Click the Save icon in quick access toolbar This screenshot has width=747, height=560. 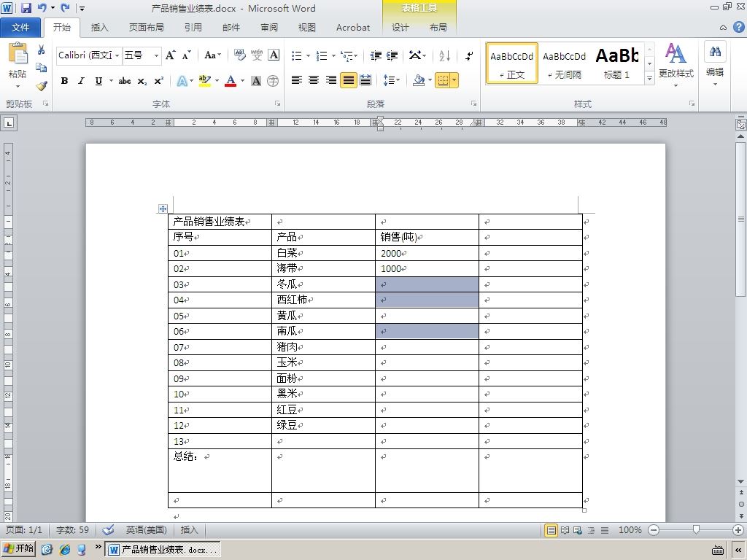(26, 7)
